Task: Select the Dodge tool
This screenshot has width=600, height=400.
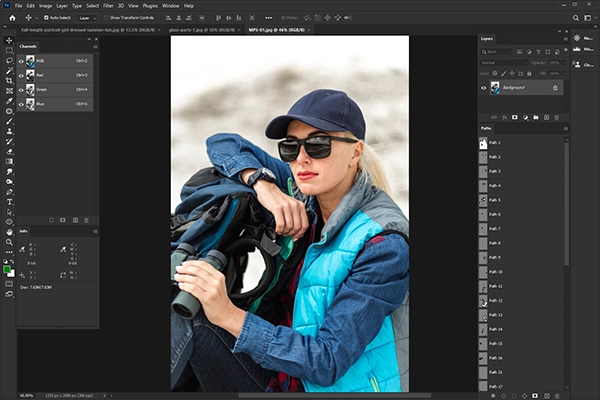Action: 9,182
